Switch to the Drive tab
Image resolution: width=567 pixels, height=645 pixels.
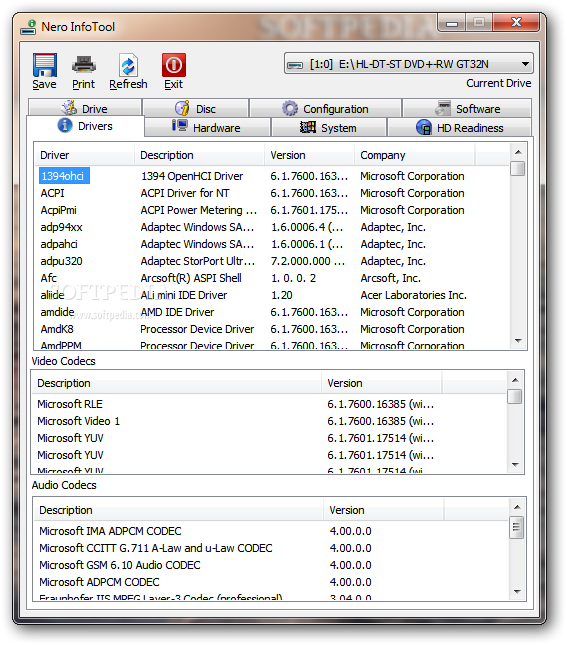coord(85,108)
